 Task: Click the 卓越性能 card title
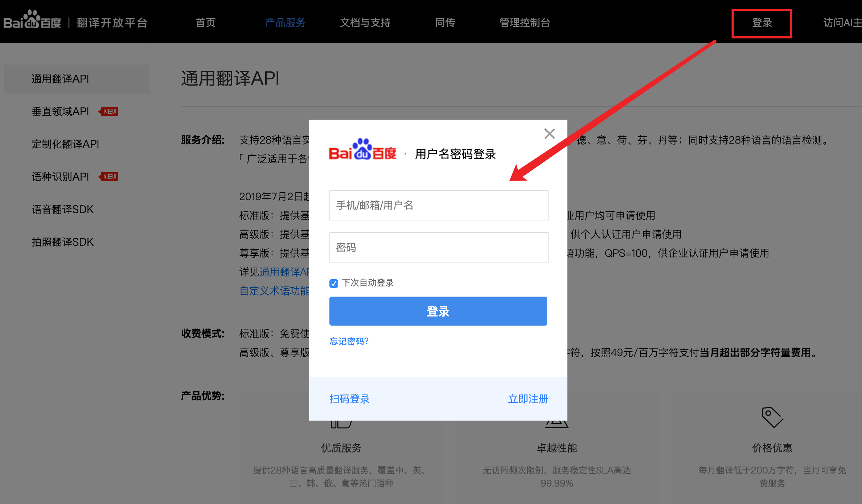click(x=557, y=448)
